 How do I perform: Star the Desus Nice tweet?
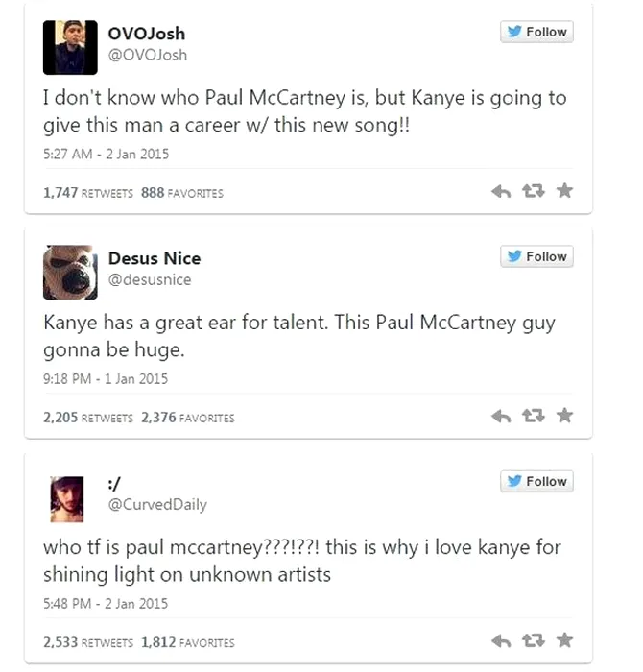coord(564,417)
